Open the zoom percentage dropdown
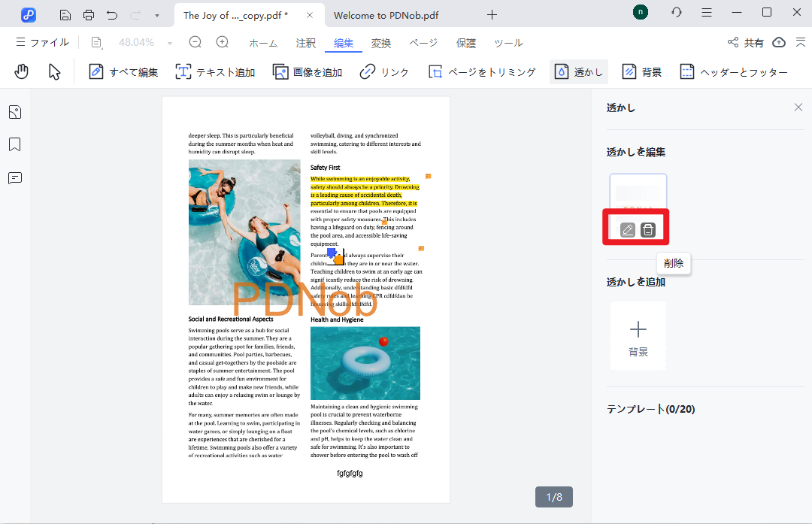This screenshot has height=524, width=812. [x=169, y=43]
